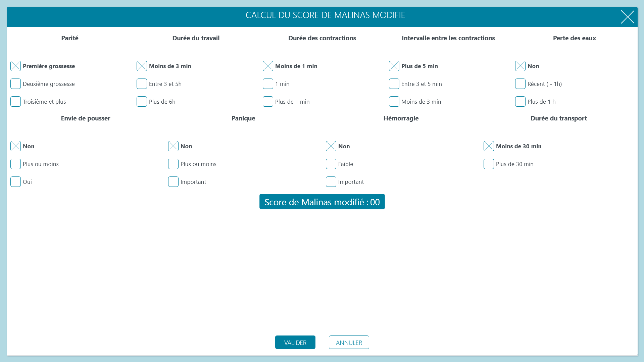This screenshot has height=362, width=644.
Task: Check 'Deuxième grossesse' under Parité
Action: tap(15, 84)
